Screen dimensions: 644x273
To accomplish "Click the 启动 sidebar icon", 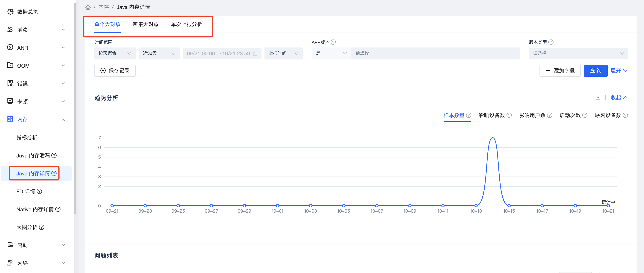I will (10, 245).
